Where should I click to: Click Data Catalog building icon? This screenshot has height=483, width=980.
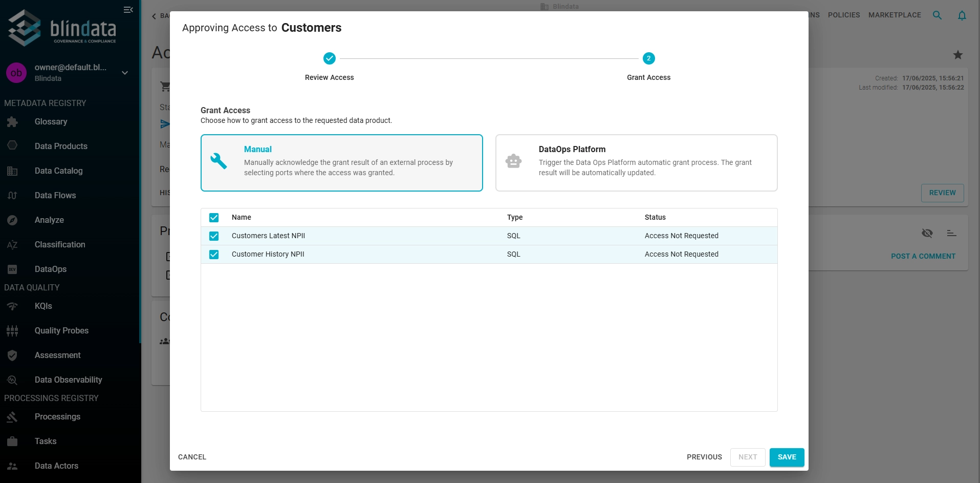click(12, 171)
